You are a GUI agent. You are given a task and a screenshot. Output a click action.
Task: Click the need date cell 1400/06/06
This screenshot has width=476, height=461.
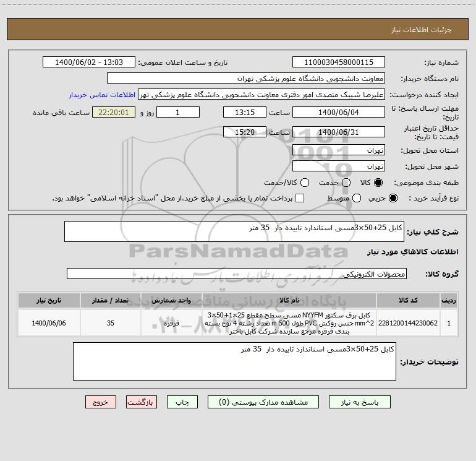(49, 323)
